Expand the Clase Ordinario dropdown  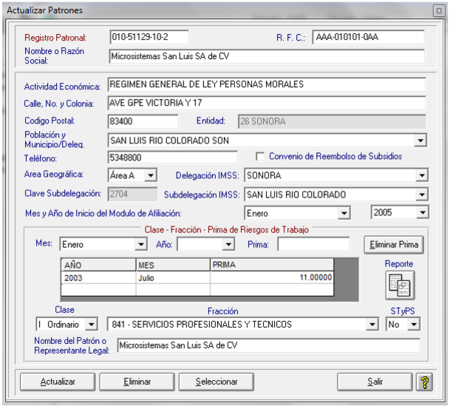pyautogui.click(x=91, y=324)
